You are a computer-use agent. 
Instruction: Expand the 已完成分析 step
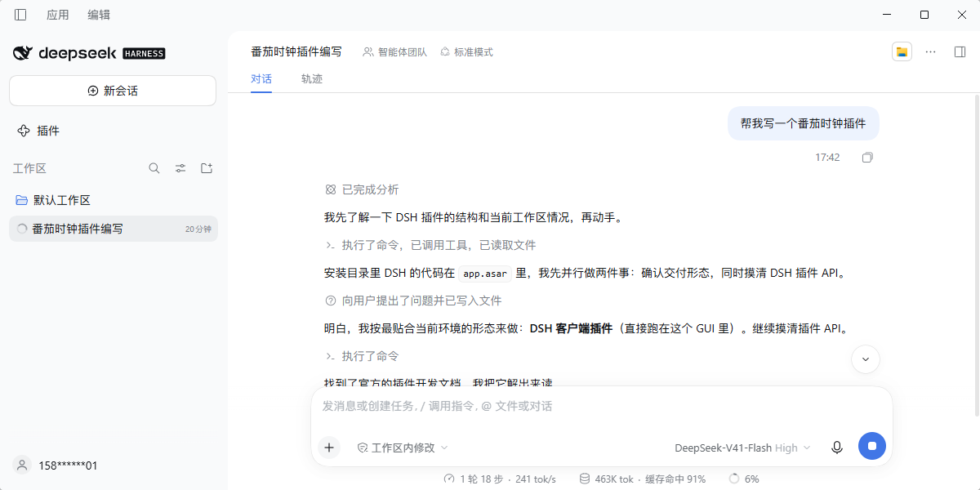361,189
